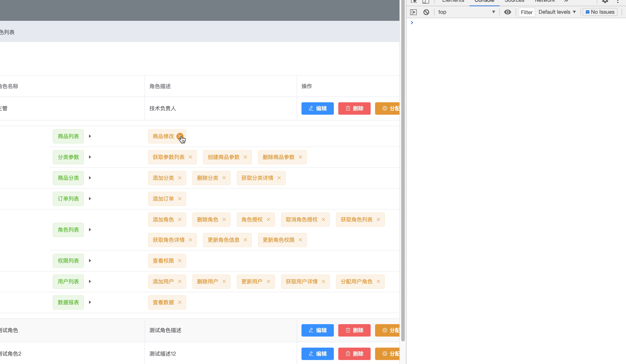Screen dimensions: 626x364
Task: Expand the 用户列表 tree item
Action: tap(89, 281)
